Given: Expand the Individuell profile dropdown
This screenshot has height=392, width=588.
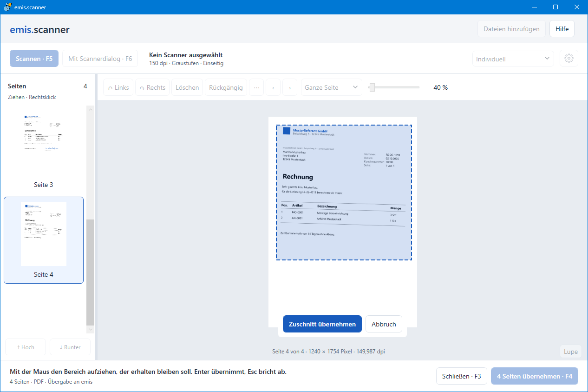Looking at the screenshot, I should click(513, 59).
